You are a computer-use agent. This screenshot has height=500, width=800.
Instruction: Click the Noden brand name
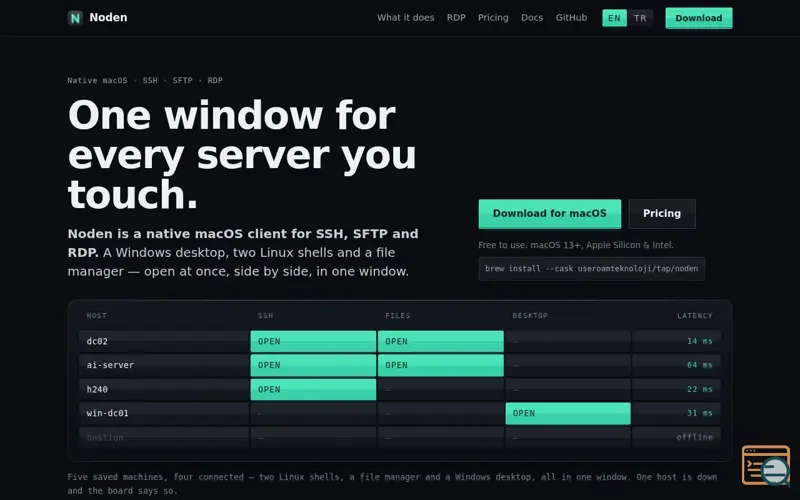tap(108, 18)
